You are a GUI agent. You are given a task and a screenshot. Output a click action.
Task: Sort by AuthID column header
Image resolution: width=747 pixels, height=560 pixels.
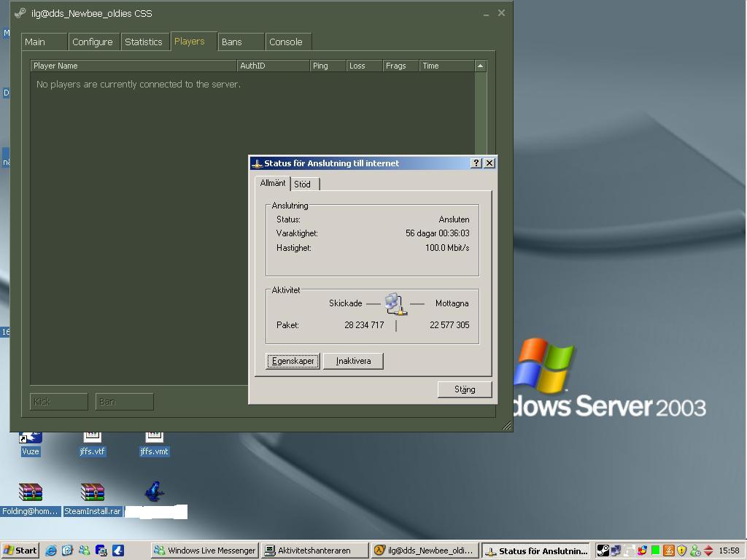tap(273, 66)
